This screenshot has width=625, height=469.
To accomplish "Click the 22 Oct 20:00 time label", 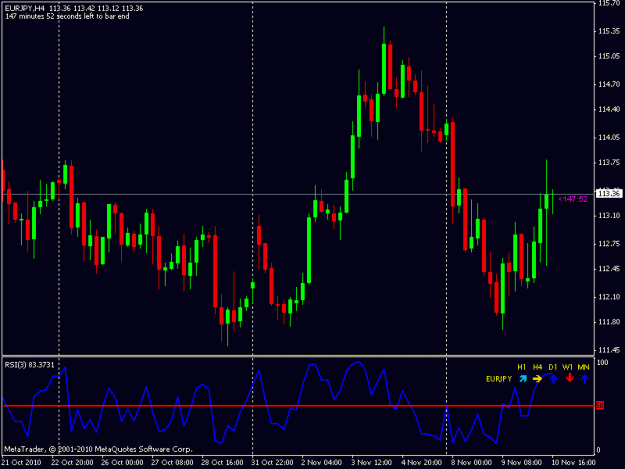I will click(72, 463).
